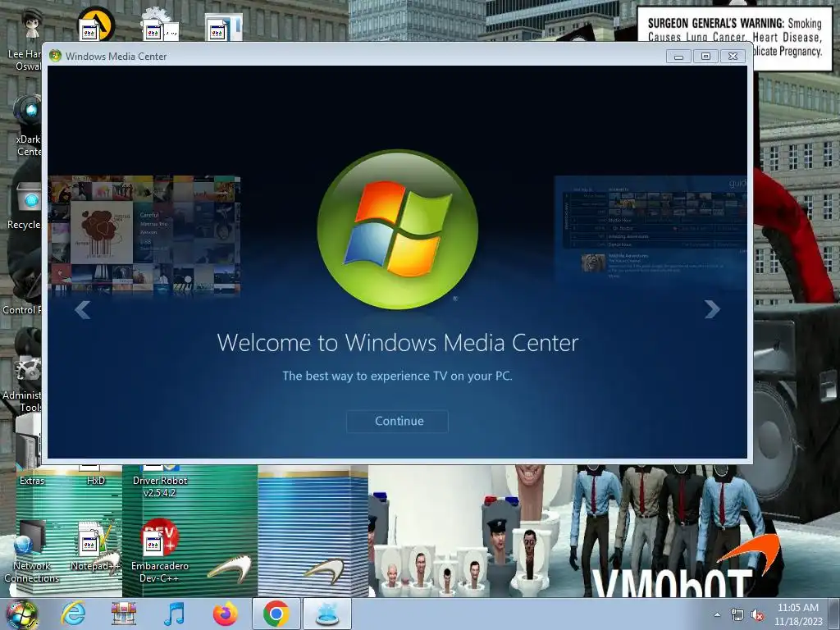Image resolution: width=840 pixels, height=630 pixels.
Task: Close the Windows Media Center window
Action: pos(733,57)
